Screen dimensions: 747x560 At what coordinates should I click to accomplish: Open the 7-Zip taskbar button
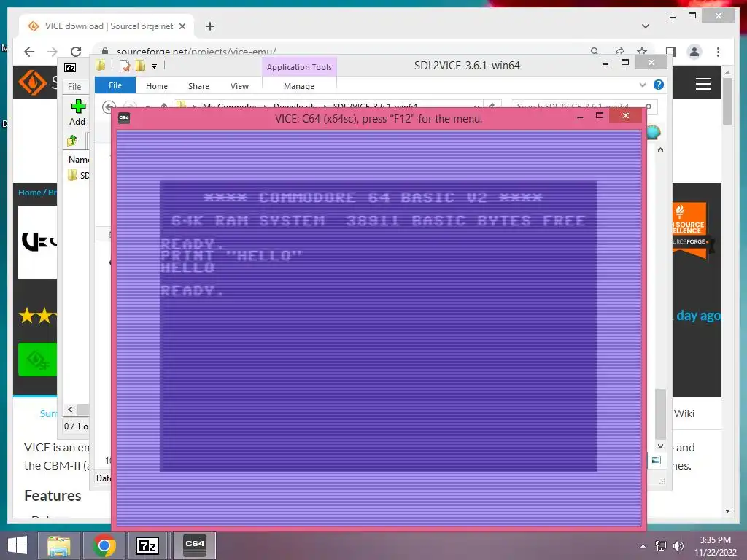pyautogui.click(x=147, y=545)
